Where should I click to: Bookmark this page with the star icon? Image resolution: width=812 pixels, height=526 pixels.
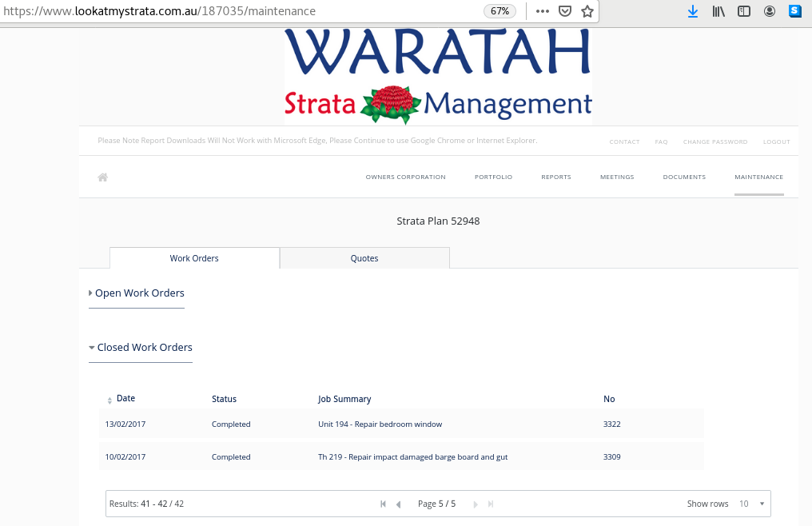[x=587, y=11]
